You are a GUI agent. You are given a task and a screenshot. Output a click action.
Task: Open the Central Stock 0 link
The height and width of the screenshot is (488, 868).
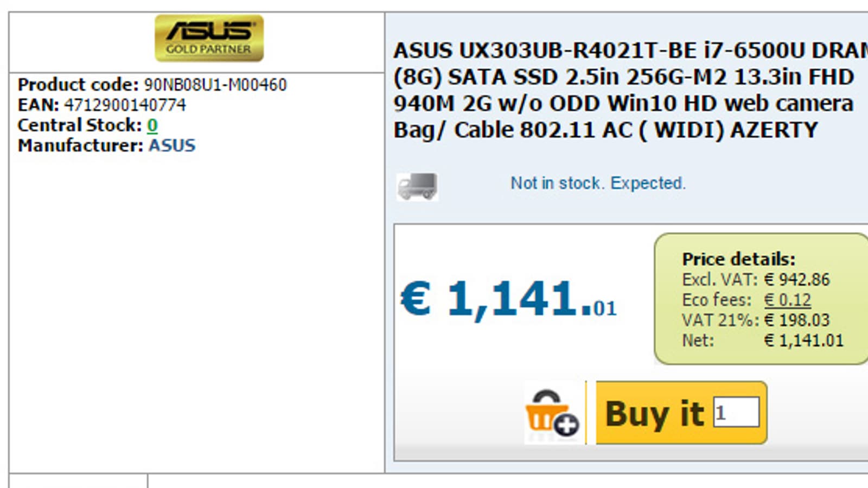click(152, 125)
